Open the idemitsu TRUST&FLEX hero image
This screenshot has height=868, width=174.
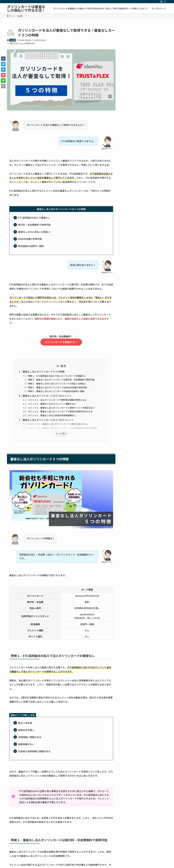(61, 80)
